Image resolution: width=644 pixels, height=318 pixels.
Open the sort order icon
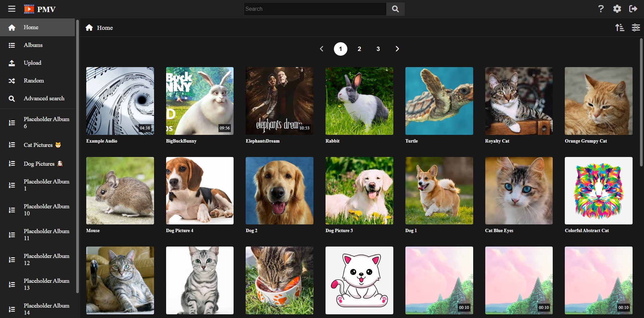[x=620, y=28]
